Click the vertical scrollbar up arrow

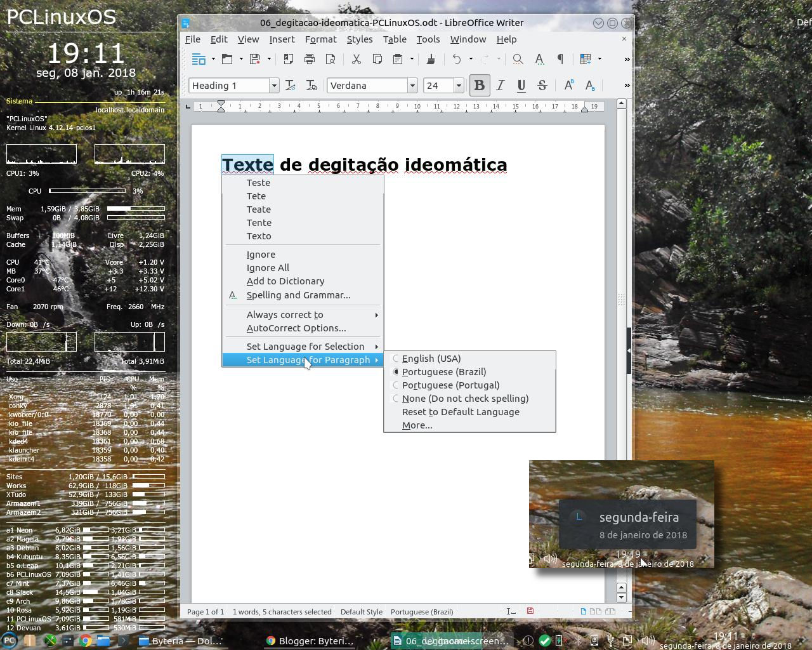click(622, 103)
